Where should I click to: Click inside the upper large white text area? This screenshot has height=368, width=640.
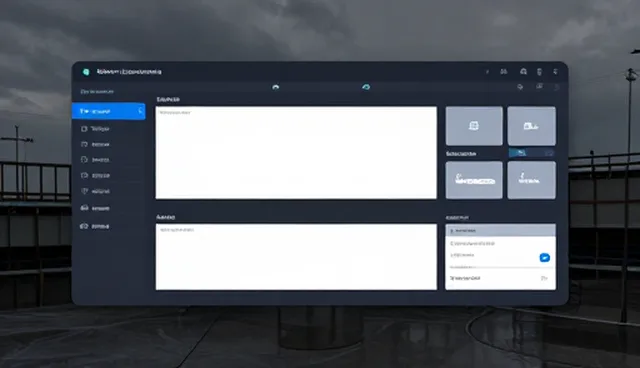pos(296,153)
